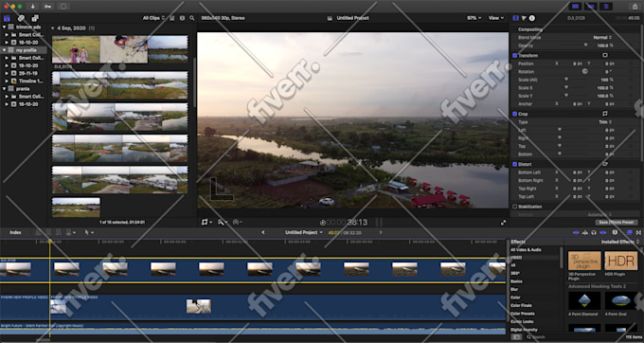644x343 pixels.
Task: Select the Blur effects category
Action: [x=514, y=290]
